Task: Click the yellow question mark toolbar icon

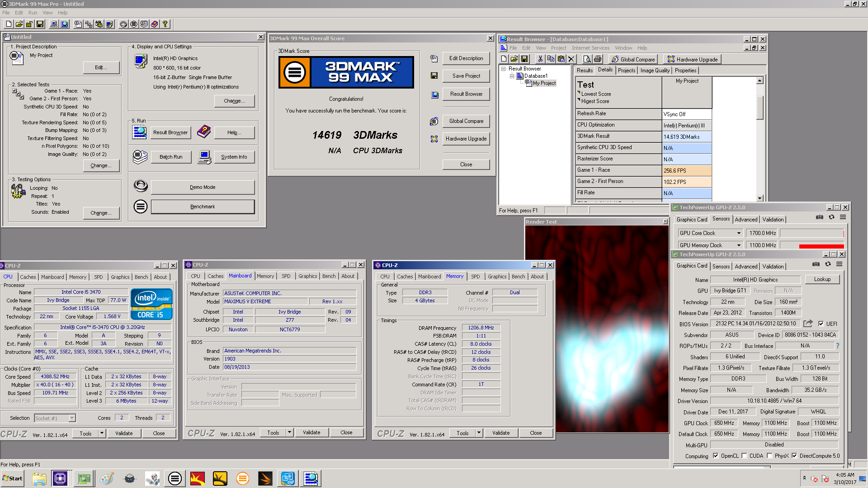Action: (x=165, y=24)
